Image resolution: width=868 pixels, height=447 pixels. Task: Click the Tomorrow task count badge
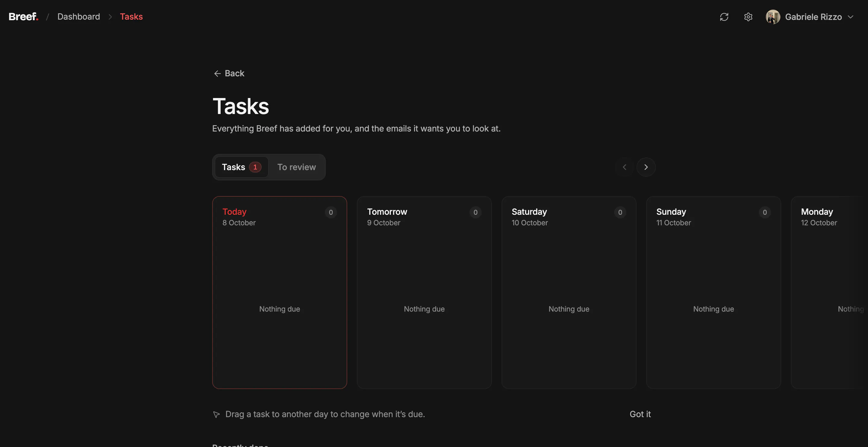coord(475,212)
